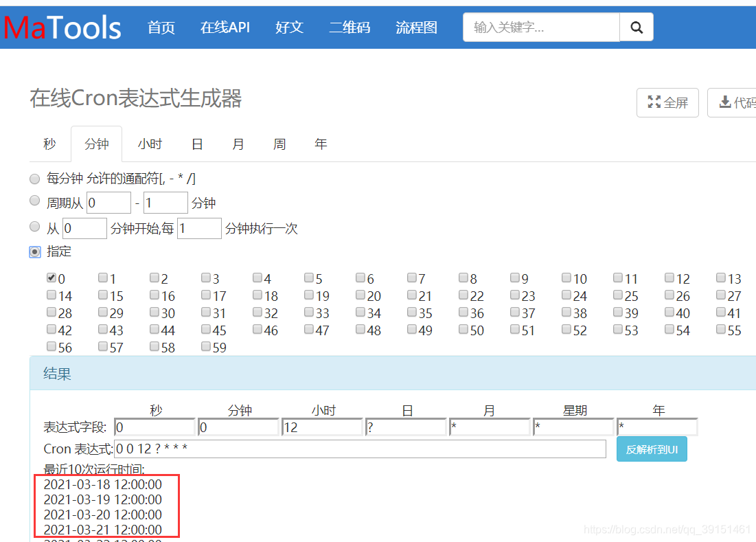The image size is (756, 542).
Task: Check the minute 5 checkbox
Action: 309,278
